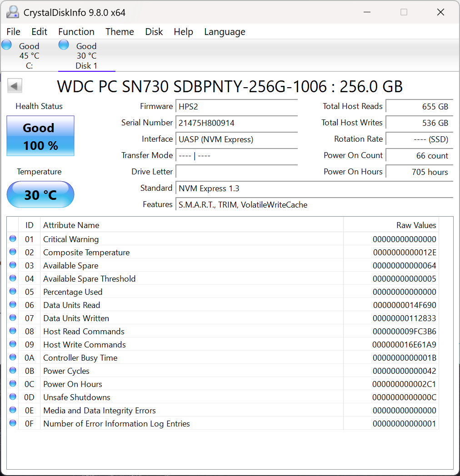Open the Disk menu

point(154,32)
